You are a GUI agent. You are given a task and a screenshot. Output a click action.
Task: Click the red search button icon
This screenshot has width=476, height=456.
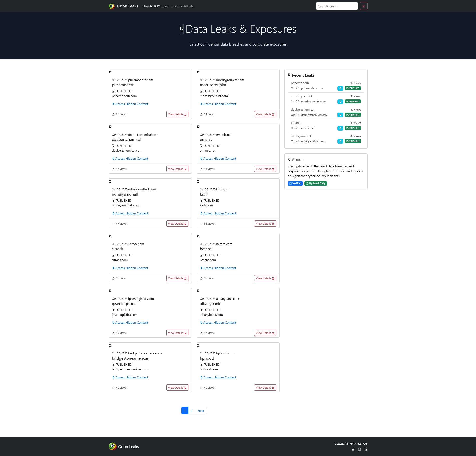363,6
